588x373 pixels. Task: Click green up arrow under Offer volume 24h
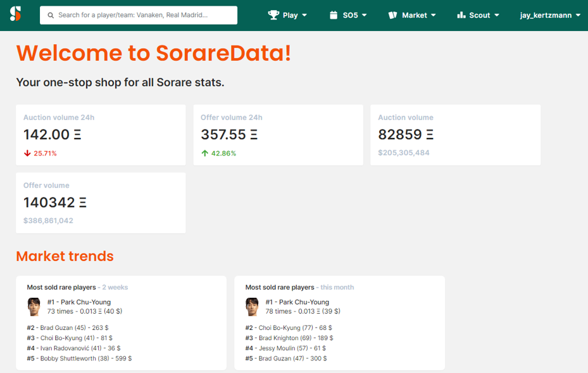click(x=204, y=153)
